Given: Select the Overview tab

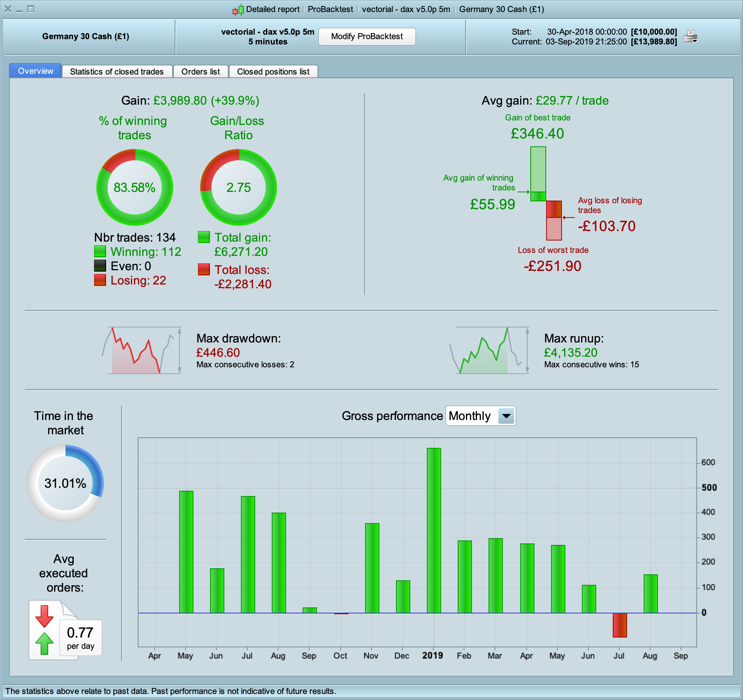Looking at the screenshot, I should [x=35, y=71].
